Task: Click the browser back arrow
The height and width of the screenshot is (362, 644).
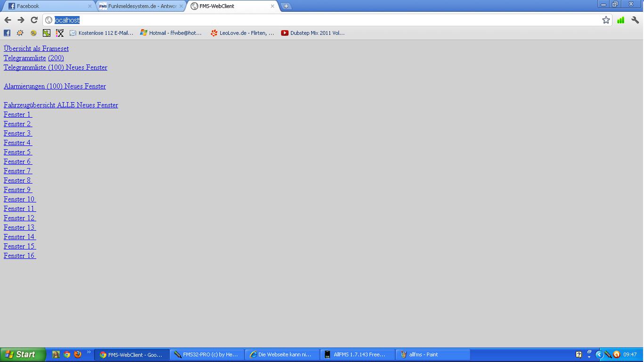Action: 8,20
